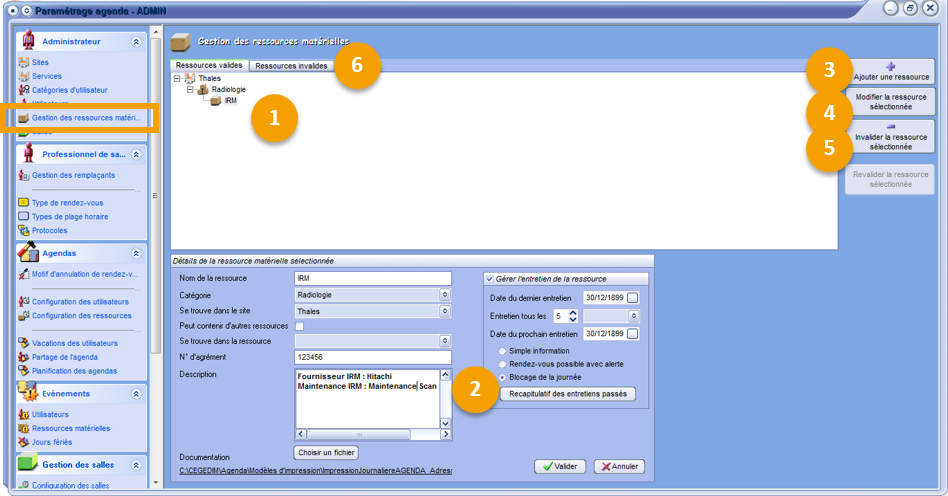Open the Catégorie dropdown showing Radiologie
Viewport: 948px width, 496px height.
(x=445, y=295)
